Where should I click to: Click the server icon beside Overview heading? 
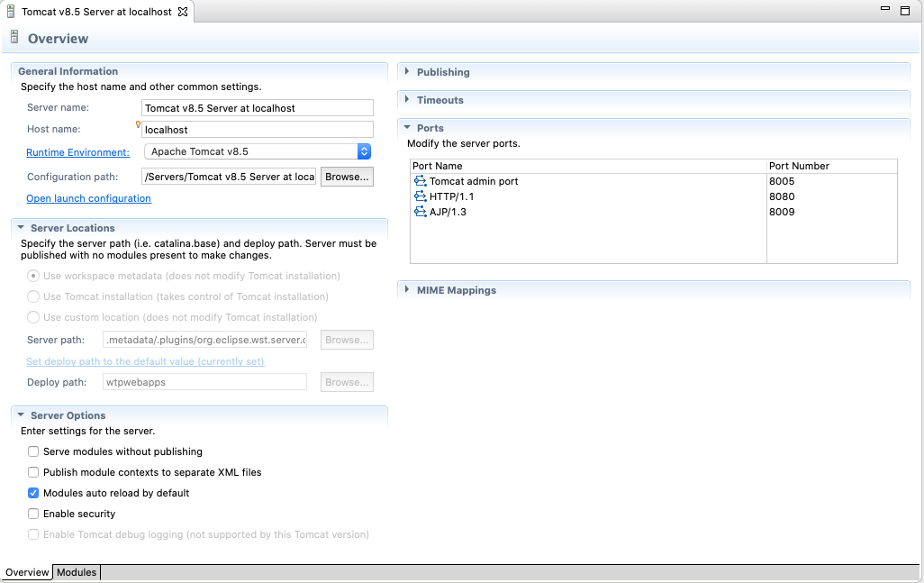[14, 38]
